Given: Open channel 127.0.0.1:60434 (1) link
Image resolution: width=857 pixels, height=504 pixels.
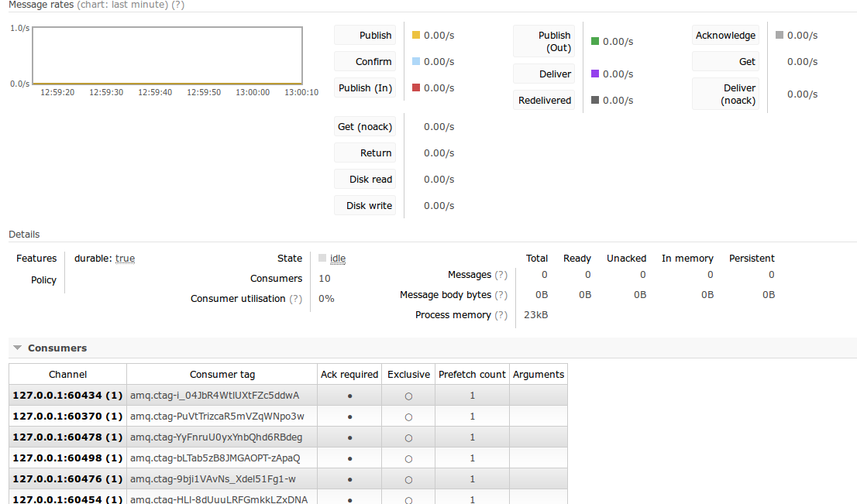Looking at the screenshot, I should coord(67,396).
